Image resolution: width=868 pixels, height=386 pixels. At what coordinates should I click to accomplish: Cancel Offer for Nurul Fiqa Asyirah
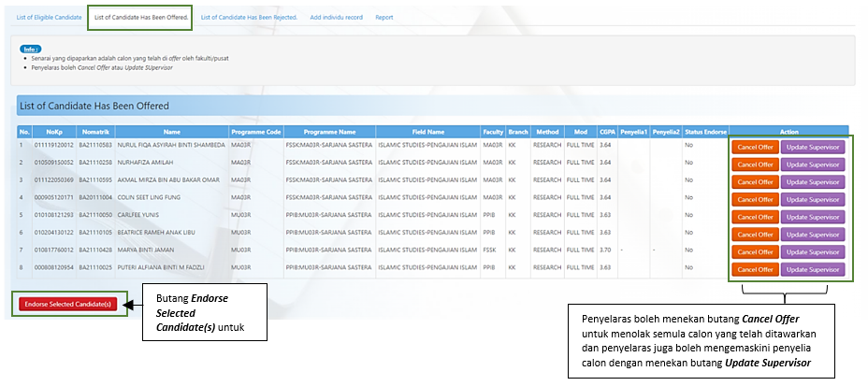click(x=754, y=147)
